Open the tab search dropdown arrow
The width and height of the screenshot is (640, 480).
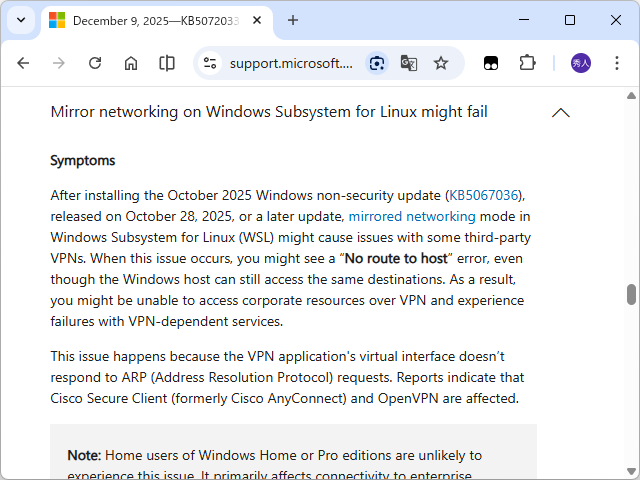(21, 20)
